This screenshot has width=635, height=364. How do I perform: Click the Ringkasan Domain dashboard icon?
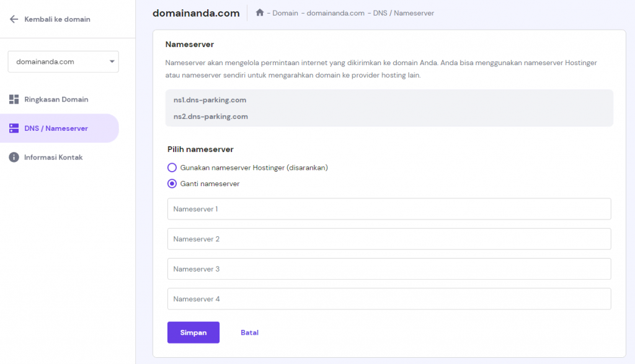pos(14,99)
